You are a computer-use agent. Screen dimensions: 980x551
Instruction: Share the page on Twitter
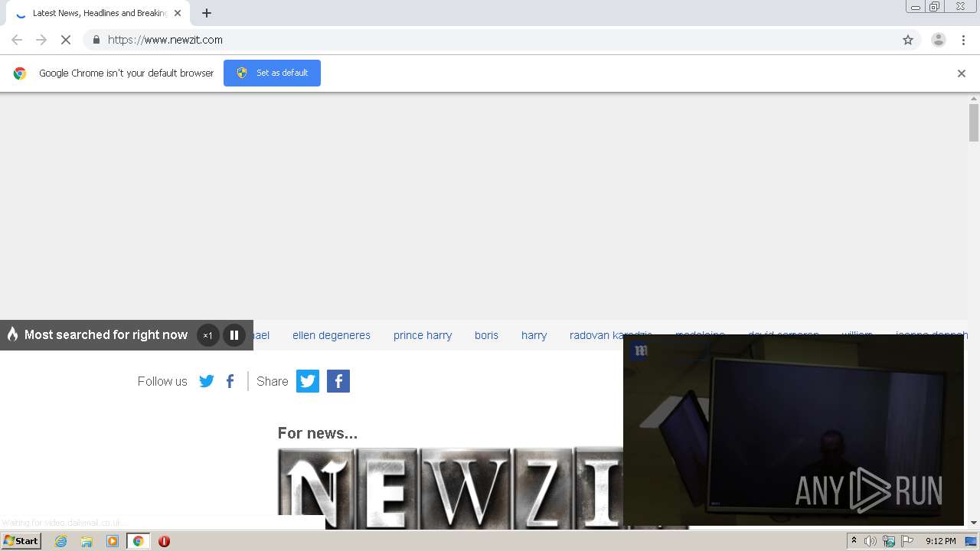tap(308, 381)
